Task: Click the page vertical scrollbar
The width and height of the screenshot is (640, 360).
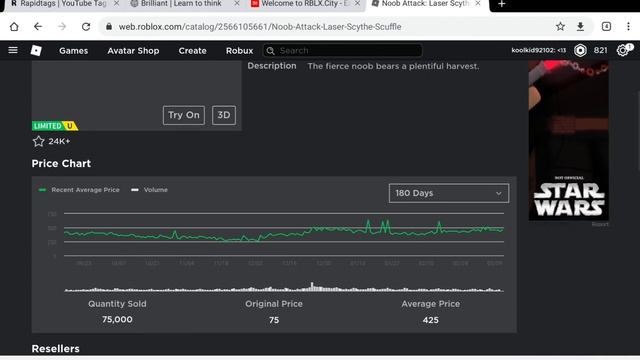Action: (638, 131)
